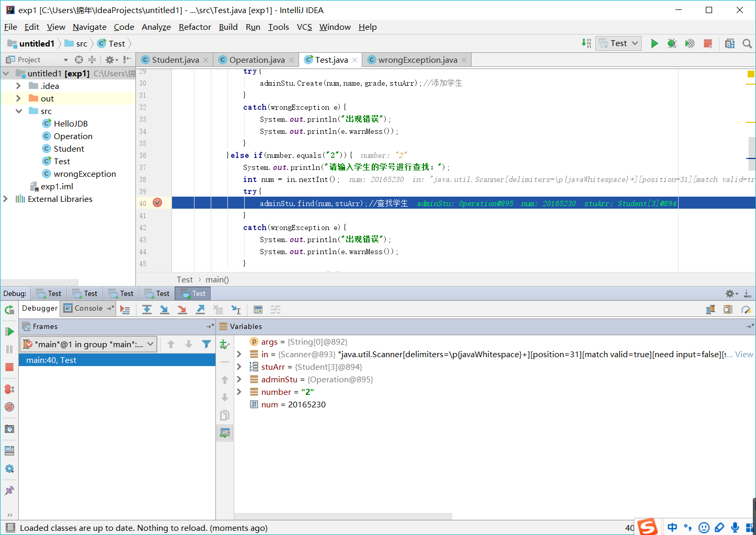Click Run to Cursor icon
This screenshot has width=756, height=535.
[x=236, y=310]
